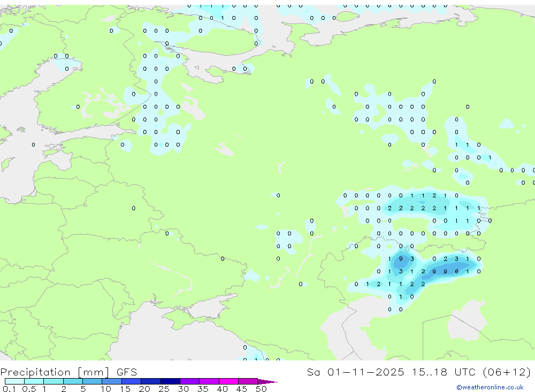Click the above-50 arrow tip of legend
The image size is (535, 392).
(x=267, y=382)
